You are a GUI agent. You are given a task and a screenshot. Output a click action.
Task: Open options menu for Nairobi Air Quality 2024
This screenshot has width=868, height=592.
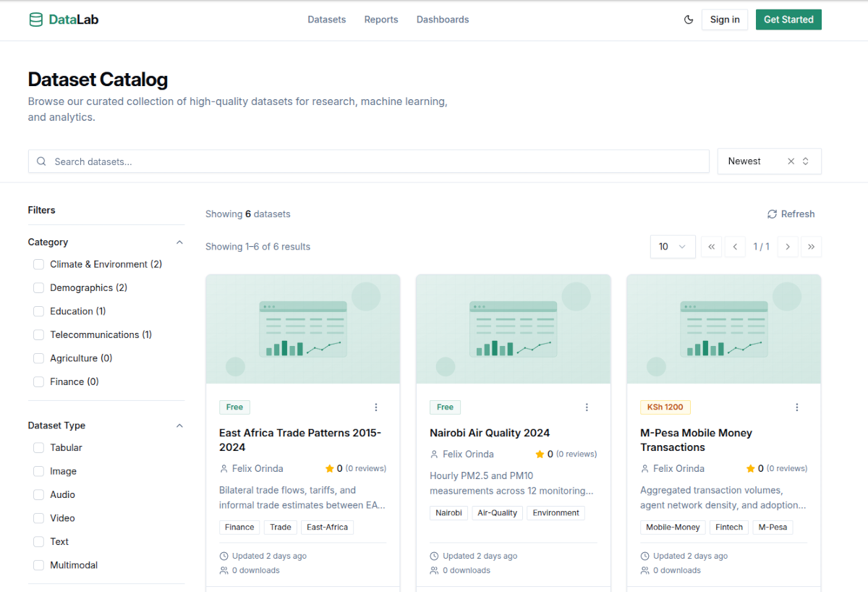[x=587, y=407]
